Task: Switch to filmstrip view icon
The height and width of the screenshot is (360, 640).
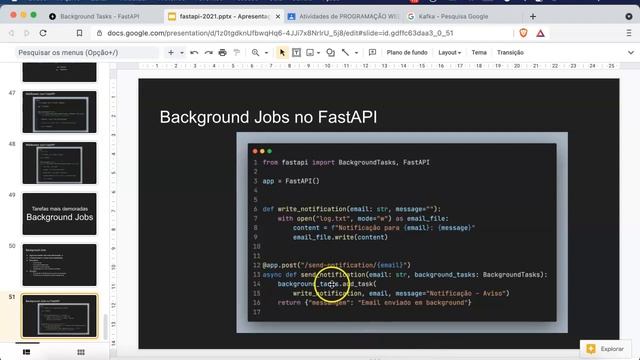Action: coord(27,352)
